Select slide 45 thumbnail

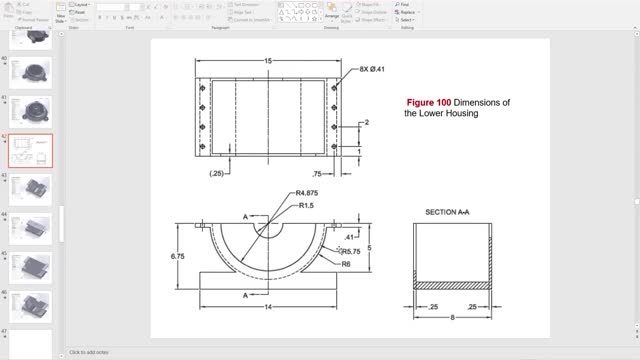click(31, 268)
